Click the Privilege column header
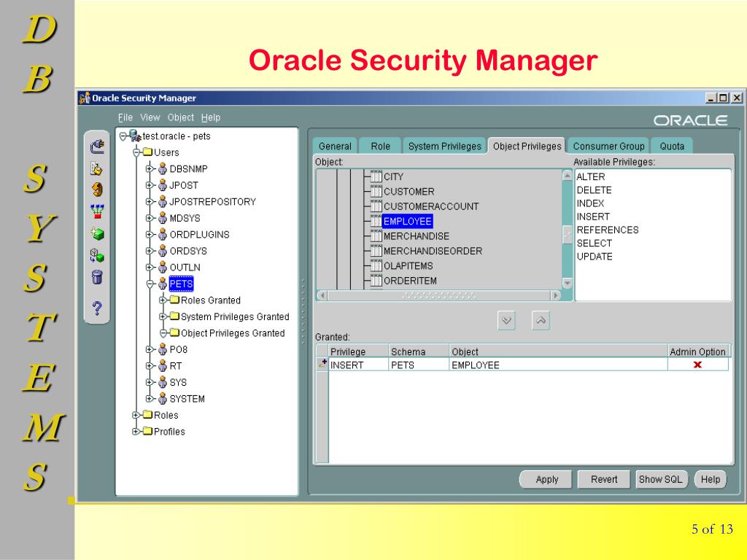The width and height of the screenshot is (747, 560). (359, 351)
